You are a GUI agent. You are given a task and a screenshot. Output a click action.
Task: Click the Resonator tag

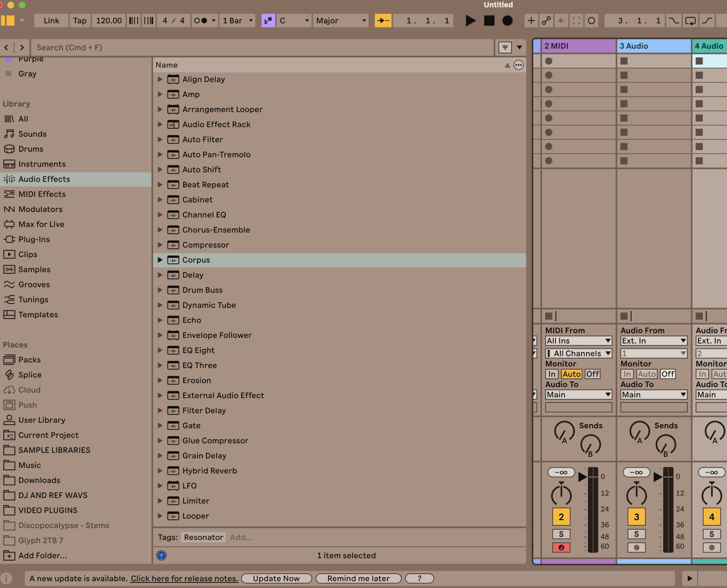coord(203,537)
